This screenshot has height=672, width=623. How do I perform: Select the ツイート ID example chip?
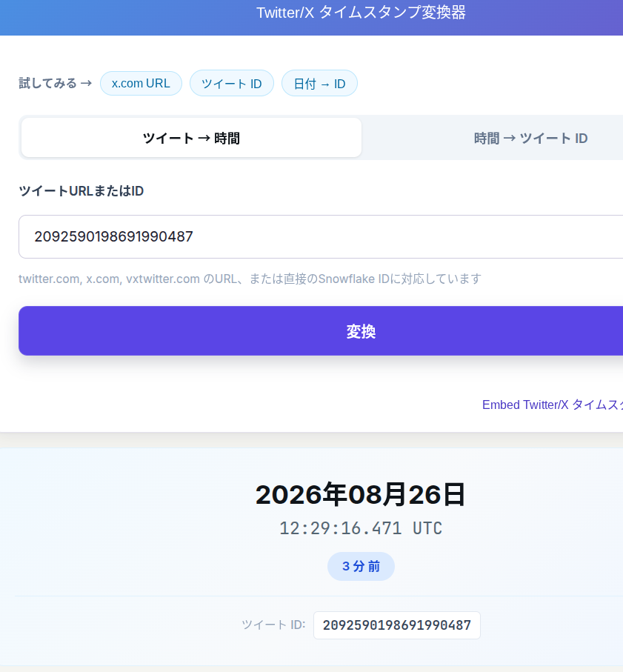click(231, 83)
